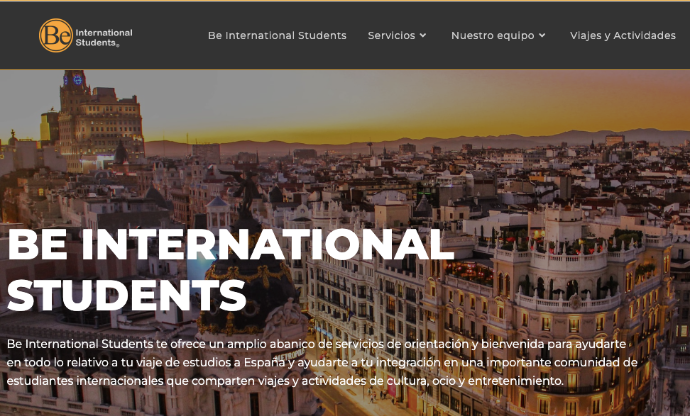The image size is (690, 416).
Task: Click the 'International Students' text beside the logo
Action: coord(104,38)
